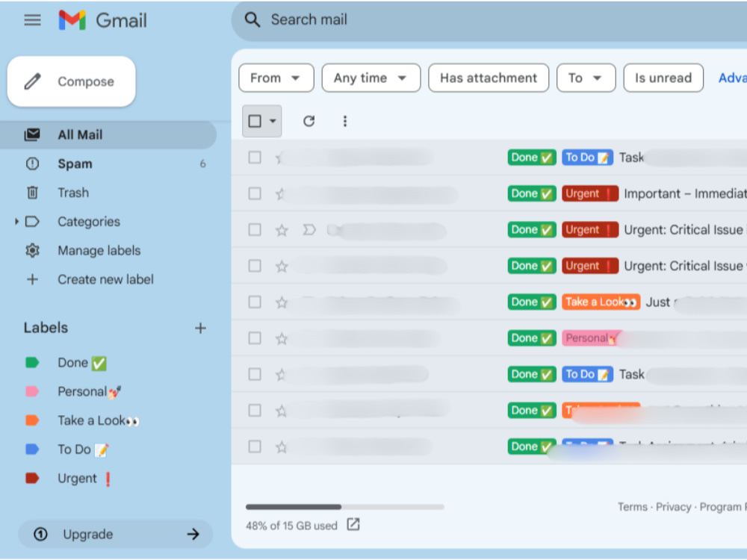Star the email showing the importance marker
This screenshot has width=747, height=560.
point(282,230)
